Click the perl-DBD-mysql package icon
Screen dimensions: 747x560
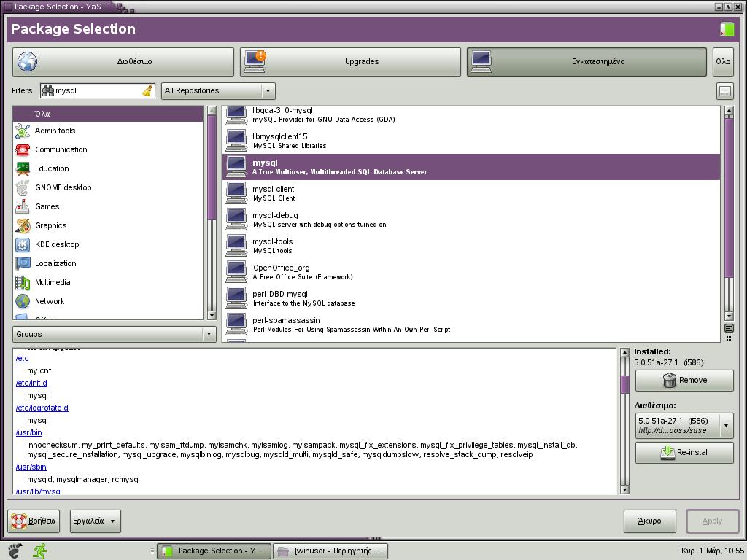236,297
